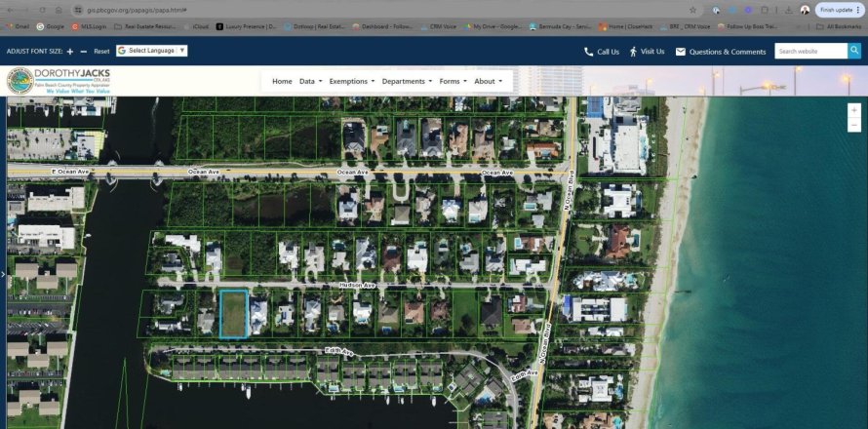Screen dimensions: 868x429
Task: Open the My Drive - Google bookmark
Action: click(493, 26)
